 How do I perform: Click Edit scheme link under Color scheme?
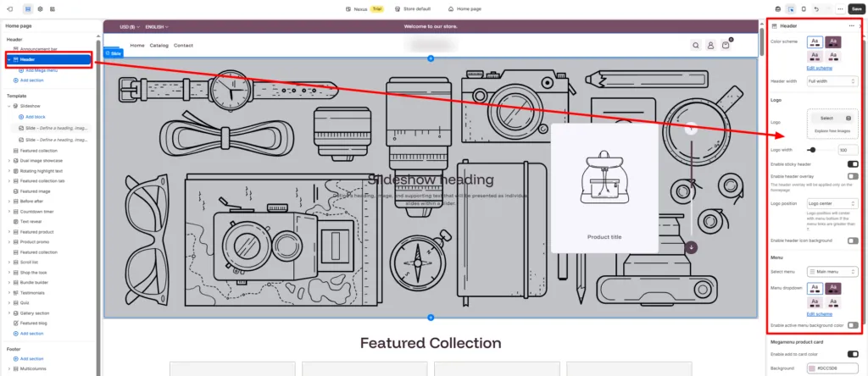[820, 68]
